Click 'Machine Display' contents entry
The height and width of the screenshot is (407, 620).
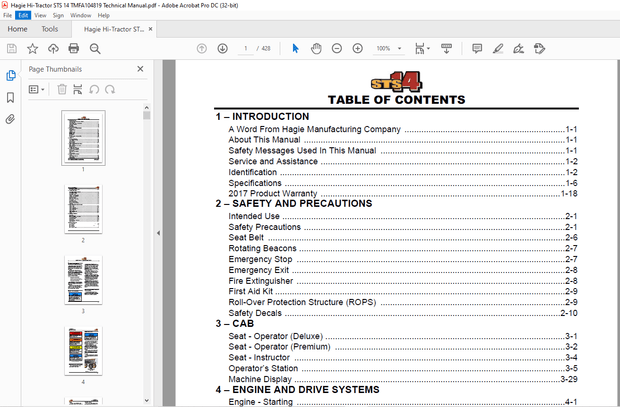260,379
